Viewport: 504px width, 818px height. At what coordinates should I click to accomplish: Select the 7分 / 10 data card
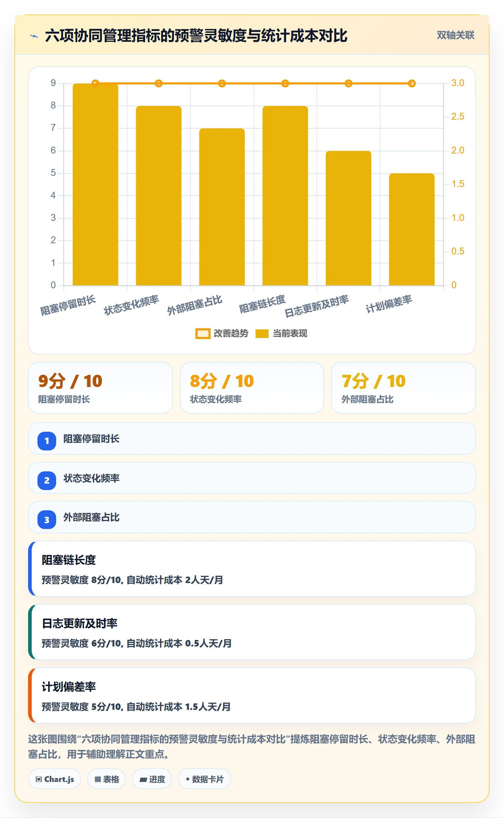click(404, 388)
